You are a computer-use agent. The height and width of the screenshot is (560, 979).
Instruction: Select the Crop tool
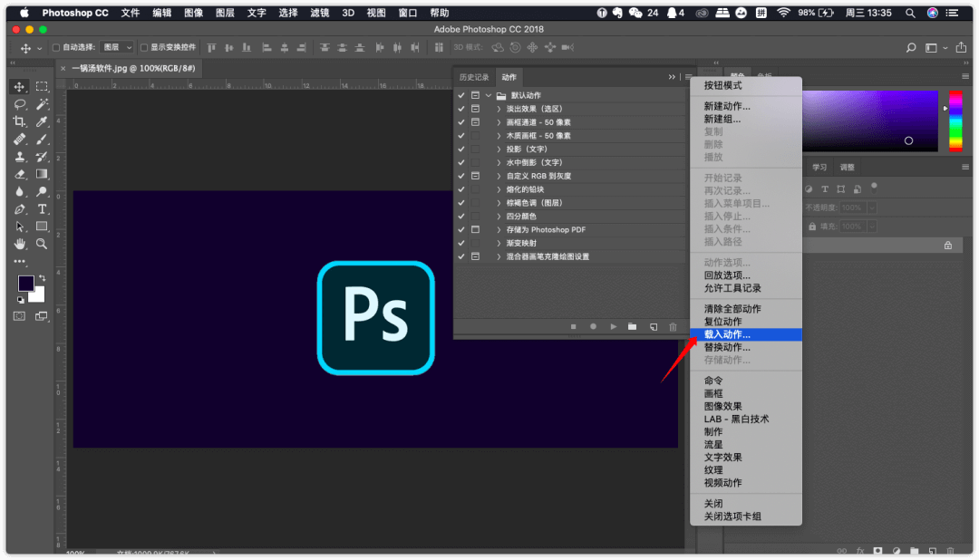point(19,121)
